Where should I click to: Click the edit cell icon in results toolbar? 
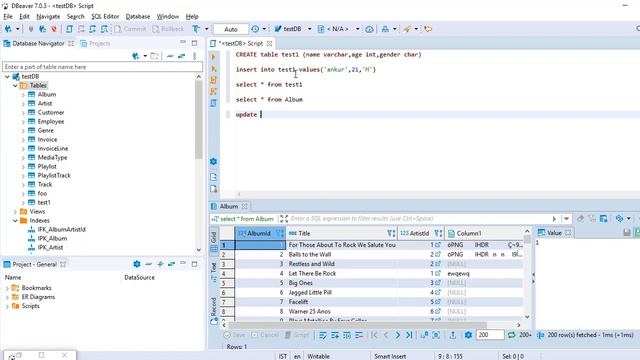[323, 335]
